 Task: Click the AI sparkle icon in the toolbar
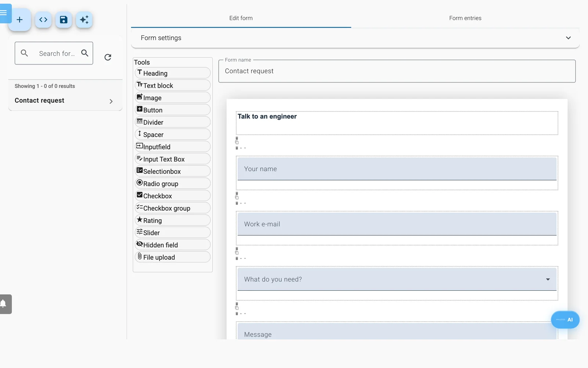click(x=84, y=20)
